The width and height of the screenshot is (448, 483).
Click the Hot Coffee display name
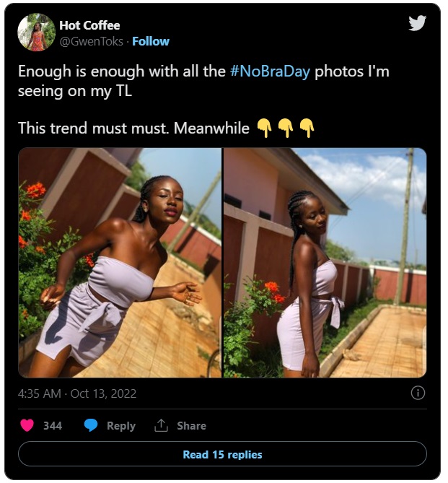pyautogui.click(x=89, y=25)
